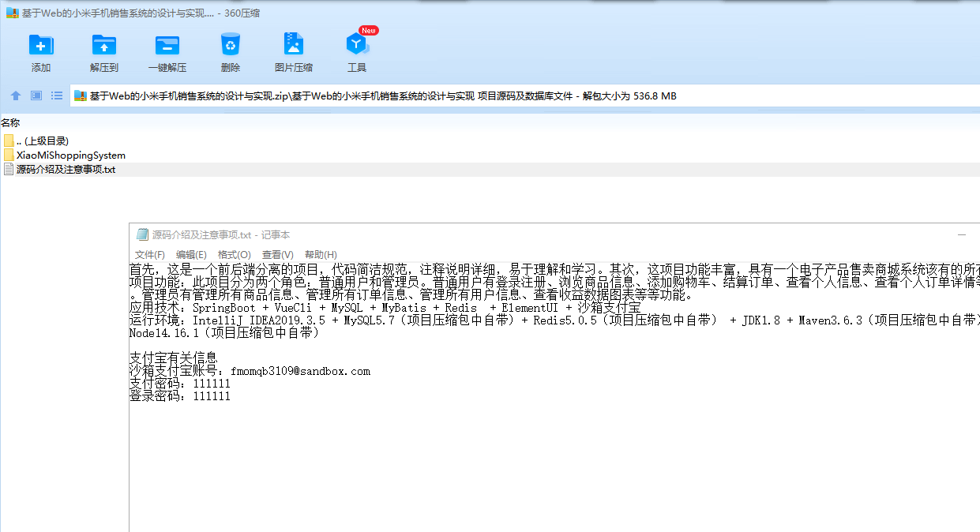Click the Add (添加) toolbar icon

[41, 45]
